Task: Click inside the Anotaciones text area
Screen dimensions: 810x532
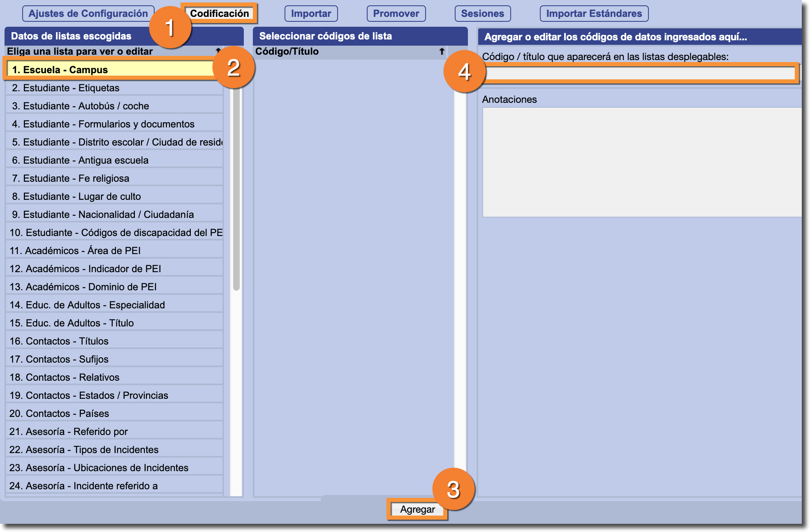Action: [x=641, y=162]
